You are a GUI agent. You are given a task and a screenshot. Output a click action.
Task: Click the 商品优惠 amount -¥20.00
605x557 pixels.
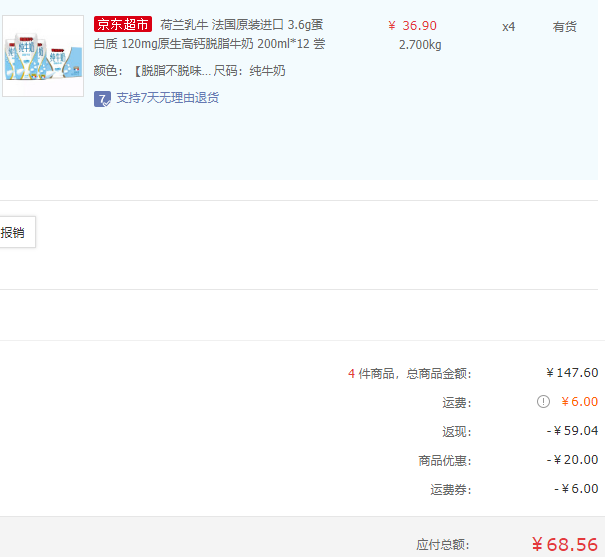pos(572,460)
